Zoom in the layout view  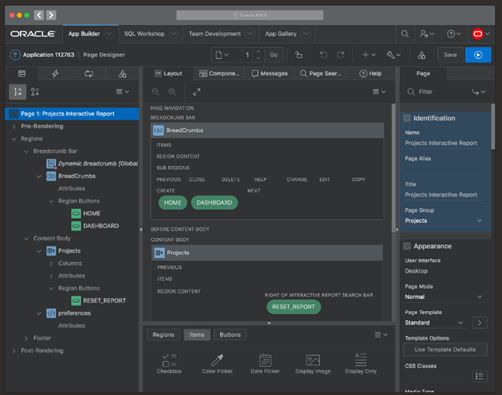tap(172, 92)
